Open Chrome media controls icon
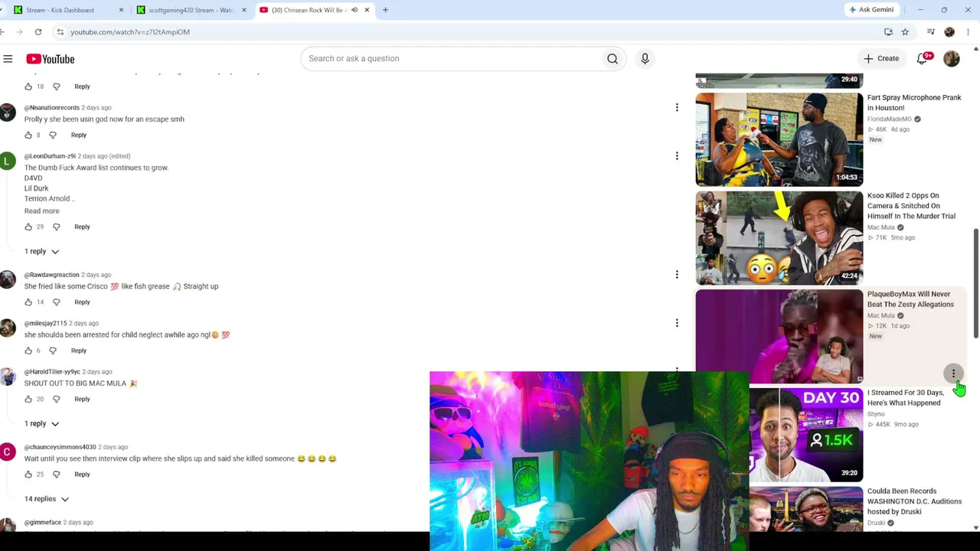The width and height of the screenshot is (980, 551). tap(931, 32)
